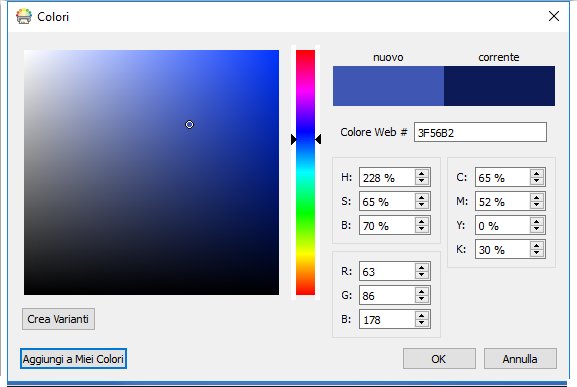Increase the RGB blue value
Image resolution: width=577 pixels, height=387 pixels.
click(x=422, y=315)
